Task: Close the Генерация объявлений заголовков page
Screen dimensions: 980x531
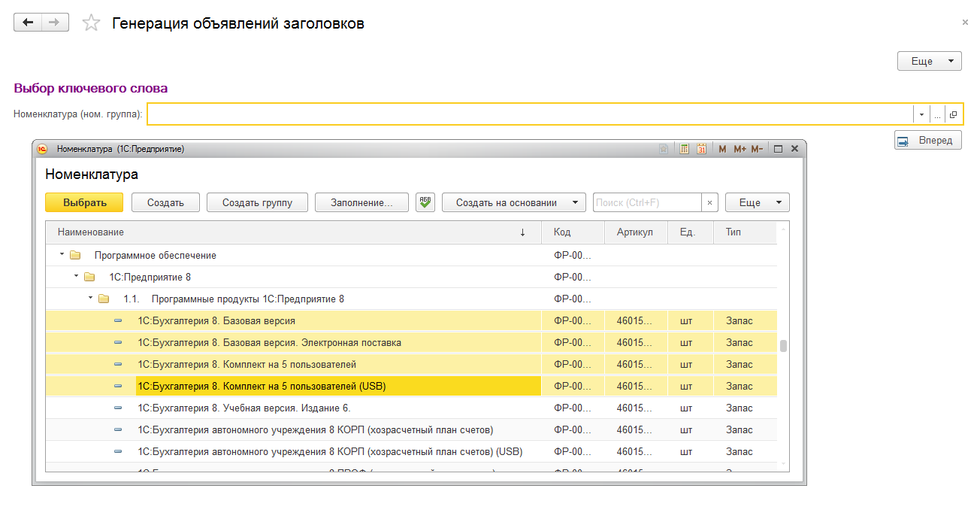Action: tap(965, 23)
